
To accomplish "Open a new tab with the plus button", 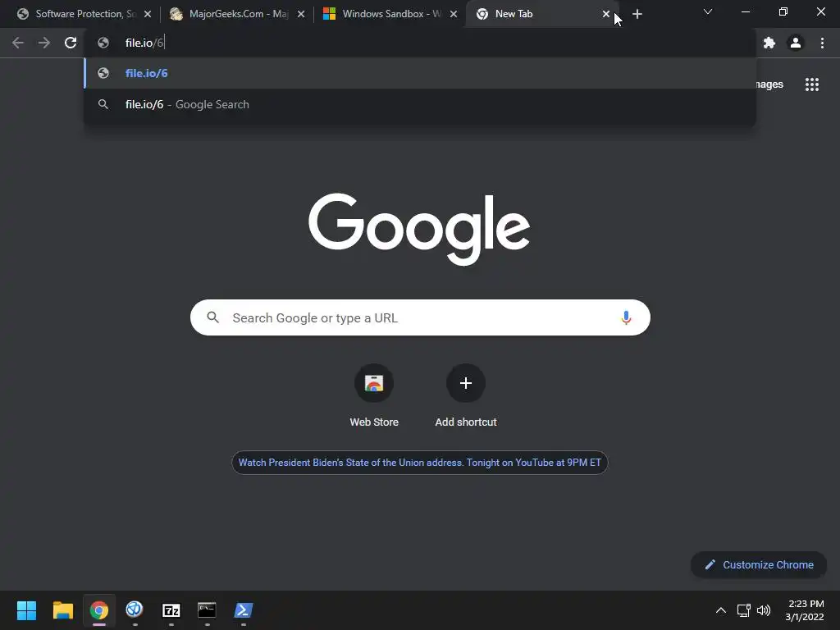I will [637, 14].
